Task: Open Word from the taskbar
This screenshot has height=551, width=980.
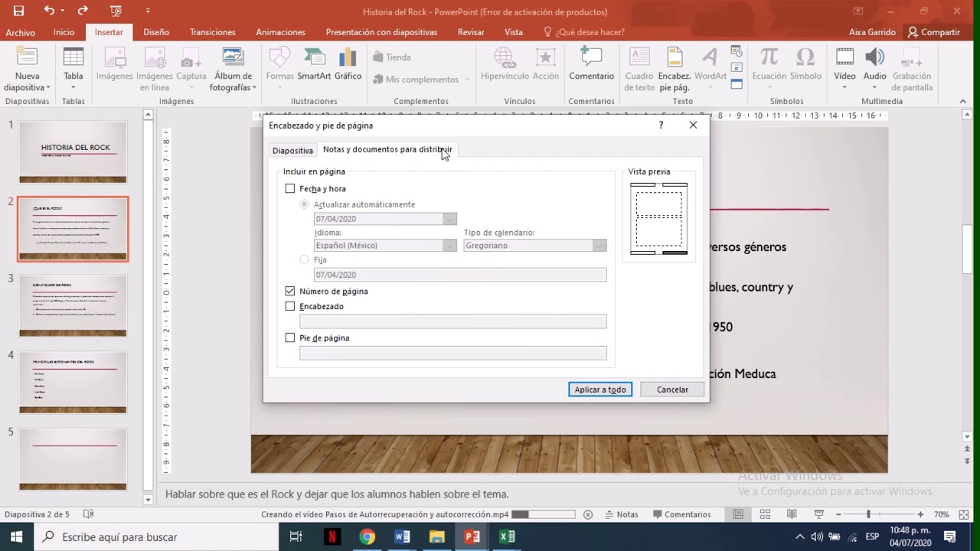Action: tap(402, 536)
